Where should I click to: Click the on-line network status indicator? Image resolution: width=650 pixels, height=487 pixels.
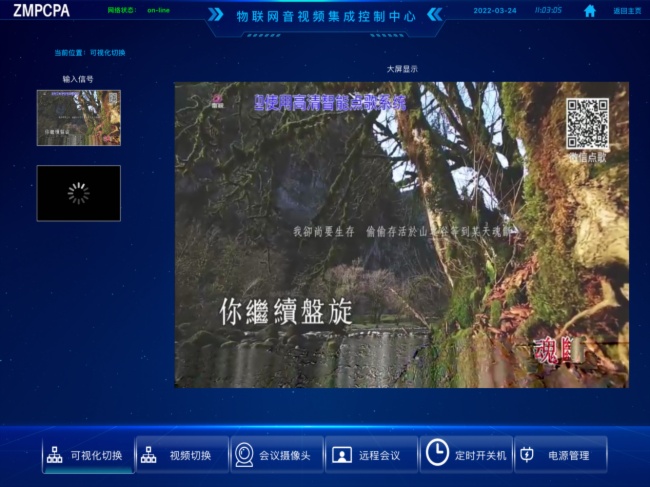(158, 10)
